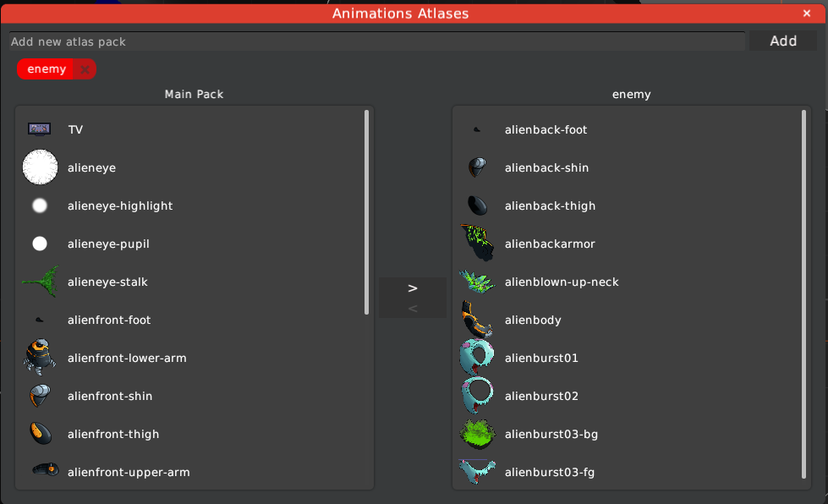
Task: Click the move-left arrow transfer button
Action: click(x=412, y=308)
